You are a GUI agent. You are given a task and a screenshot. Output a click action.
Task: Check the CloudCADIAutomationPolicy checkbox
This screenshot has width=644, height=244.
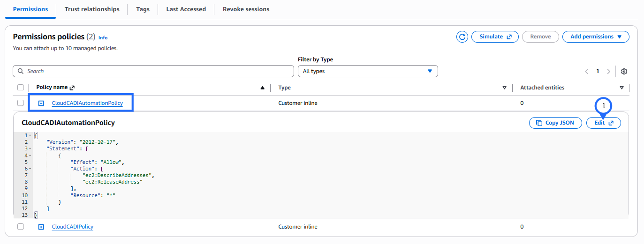tap(21, 103)
